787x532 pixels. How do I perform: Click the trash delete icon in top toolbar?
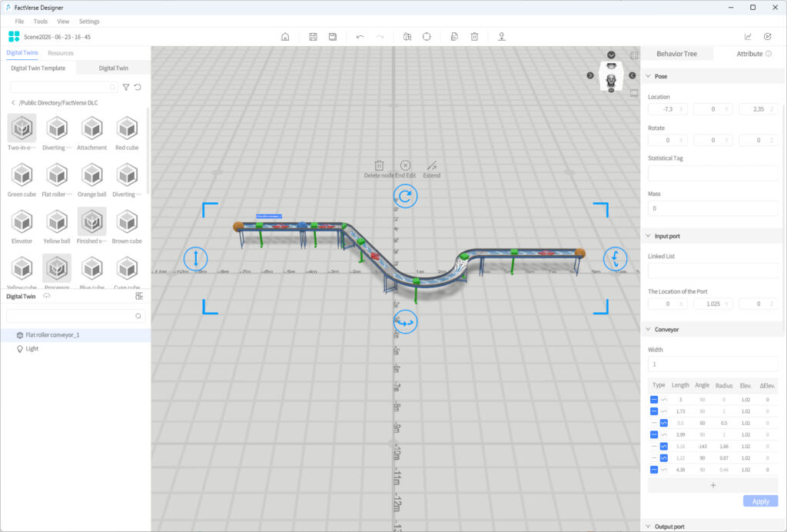pos(474,37)
